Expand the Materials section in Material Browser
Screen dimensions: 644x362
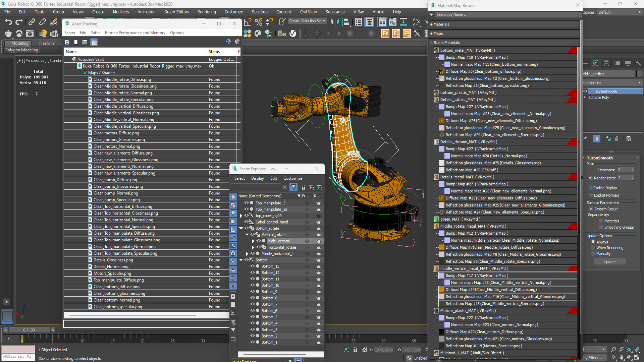tap(432, 24)
